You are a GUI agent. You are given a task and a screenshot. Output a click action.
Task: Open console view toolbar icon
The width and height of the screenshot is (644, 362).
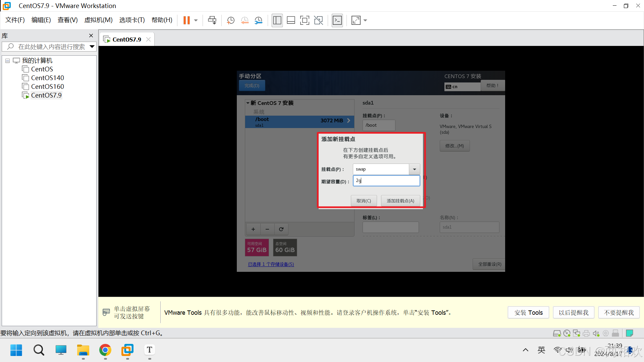[337, 20]
